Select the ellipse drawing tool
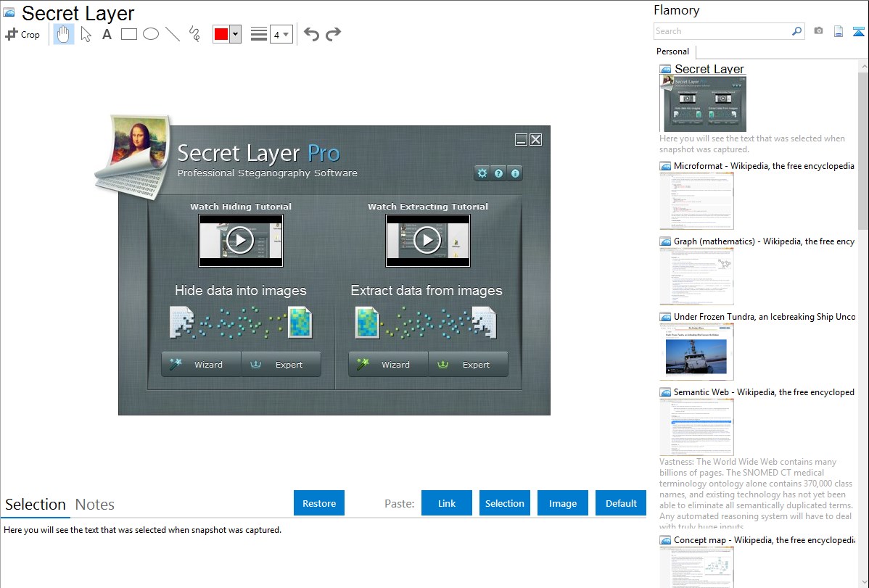Screen dimensions: 869x588 coord(151,34)
